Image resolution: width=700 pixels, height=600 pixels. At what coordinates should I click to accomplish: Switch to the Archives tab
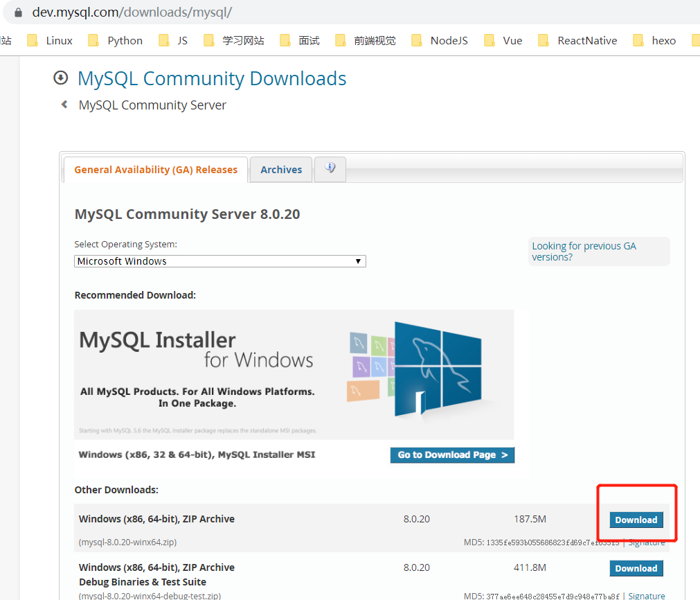281,170
